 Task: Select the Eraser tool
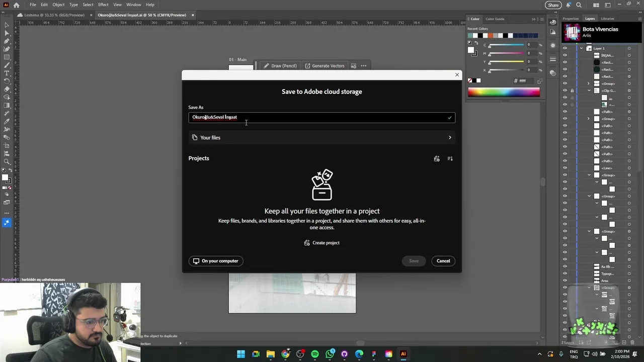7,89
